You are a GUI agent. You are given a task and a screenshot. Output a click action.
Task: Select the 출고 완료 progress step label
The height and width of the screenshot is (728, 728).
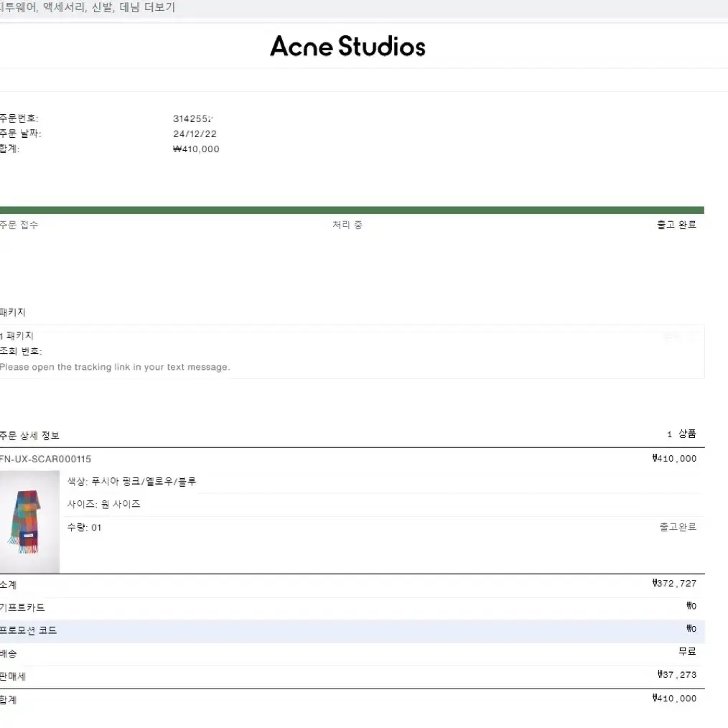(676, 225)
